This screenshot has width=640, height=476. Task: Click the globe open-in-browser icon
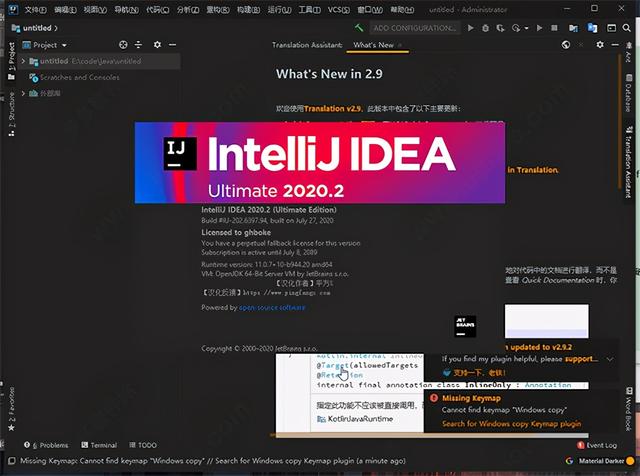pyautogui.click(x=566, y=44)
